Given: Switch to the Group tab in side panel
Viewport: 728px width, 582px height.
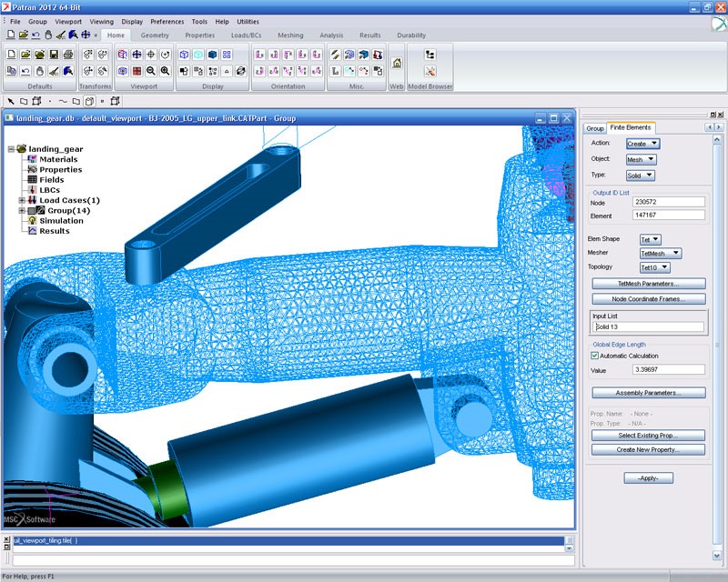Looking at the screenshot, I should point(595,128).
